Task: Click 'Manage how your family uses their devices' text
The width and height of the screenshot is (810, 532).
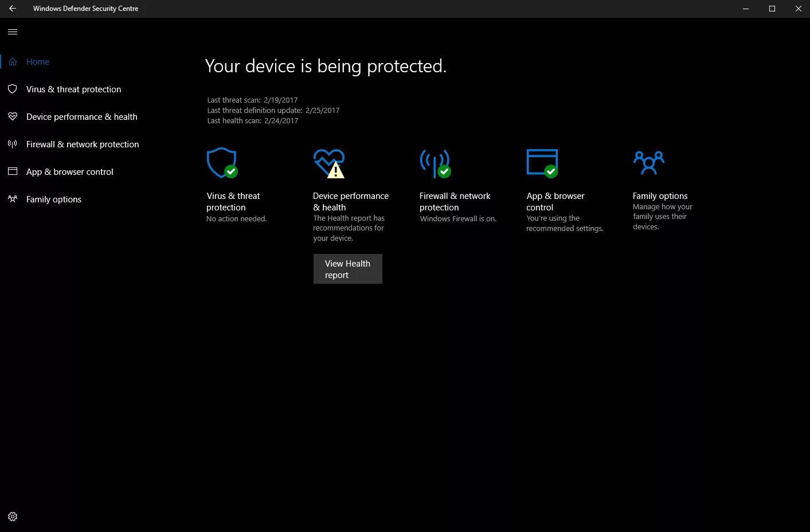Action: 662,217
